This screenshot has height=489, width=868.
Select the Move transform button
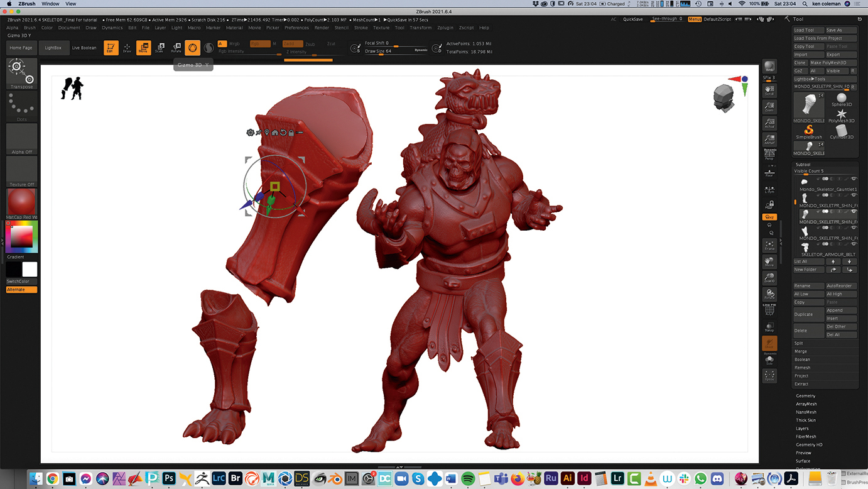[144, 48]
